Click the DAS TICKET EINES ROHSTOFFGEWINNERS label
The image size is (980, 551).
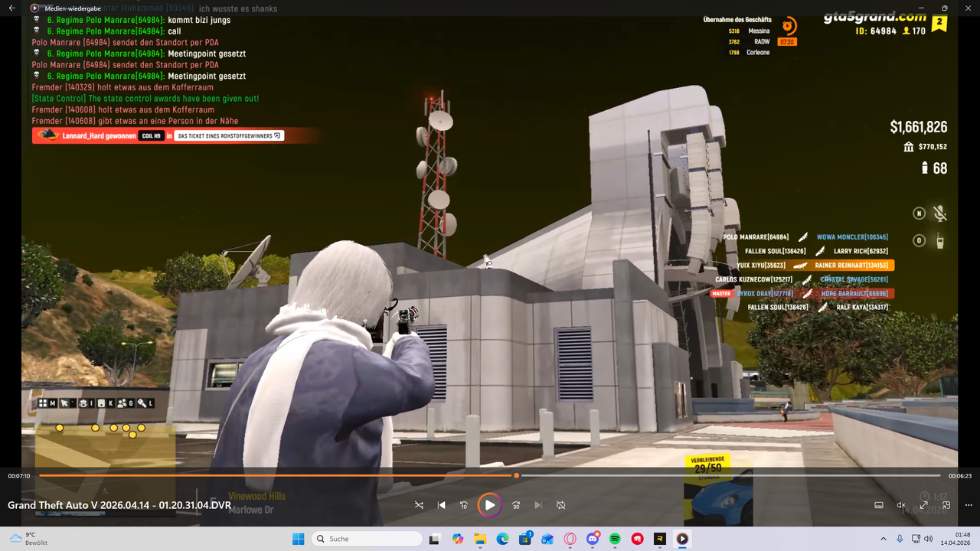[229, 136]
